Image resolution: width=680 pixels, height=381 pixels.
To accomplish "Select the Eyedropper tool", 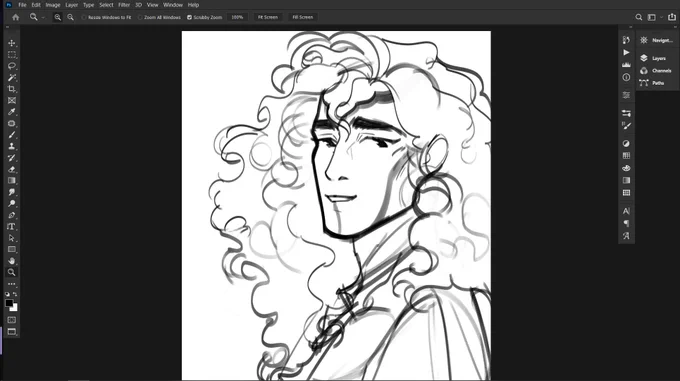I will 12,112.
